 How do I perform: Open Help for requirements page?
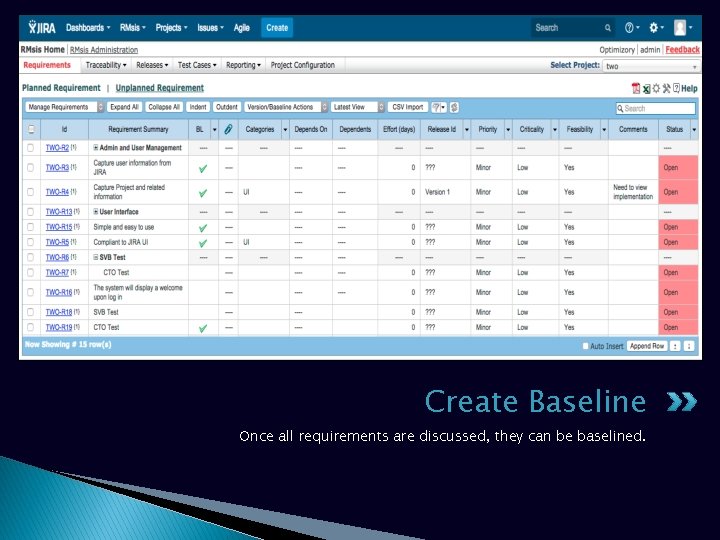coord(685,88)
